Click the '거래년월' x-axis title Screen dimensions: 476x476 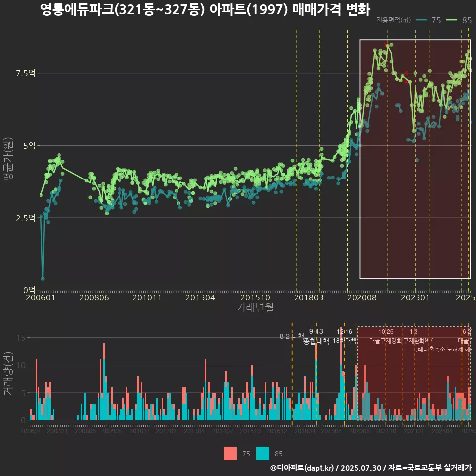tap(255, 307)
